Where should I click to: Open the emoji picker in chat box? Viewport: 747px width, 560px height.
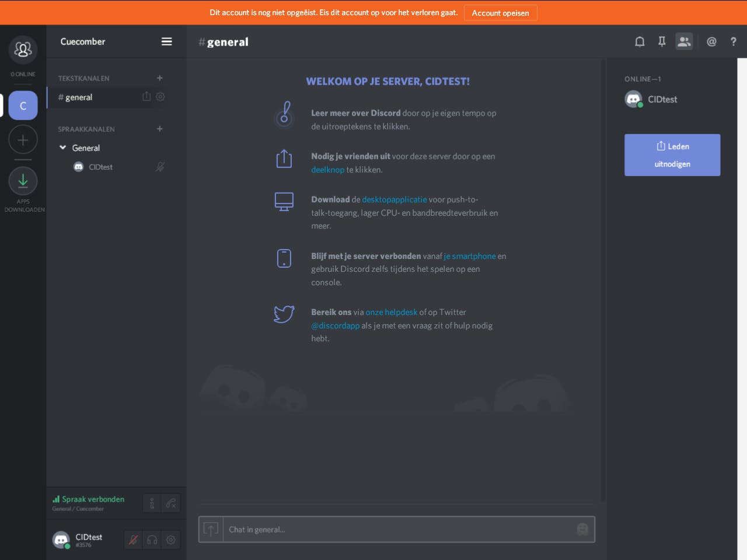tap(582, 529)
